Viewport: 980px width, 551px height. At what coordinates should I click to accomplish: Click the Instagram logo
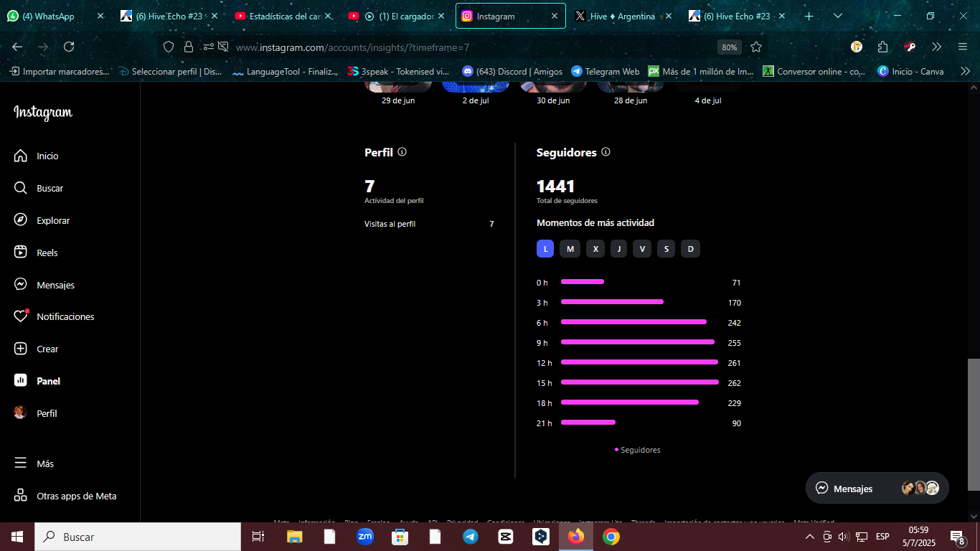click(x=43, y=113)
